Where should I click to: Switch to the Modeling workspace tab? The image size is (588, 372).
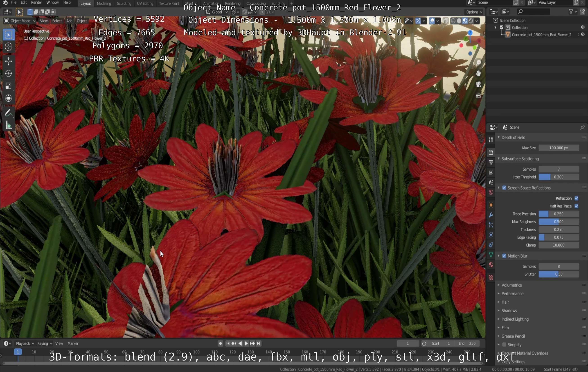pos(104,3)
